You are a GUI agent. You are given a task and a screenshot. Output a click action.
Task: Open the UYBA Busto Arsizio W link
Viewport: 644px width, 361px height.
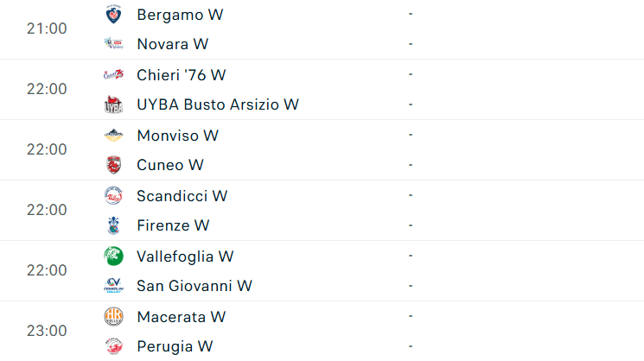[217, 104]
